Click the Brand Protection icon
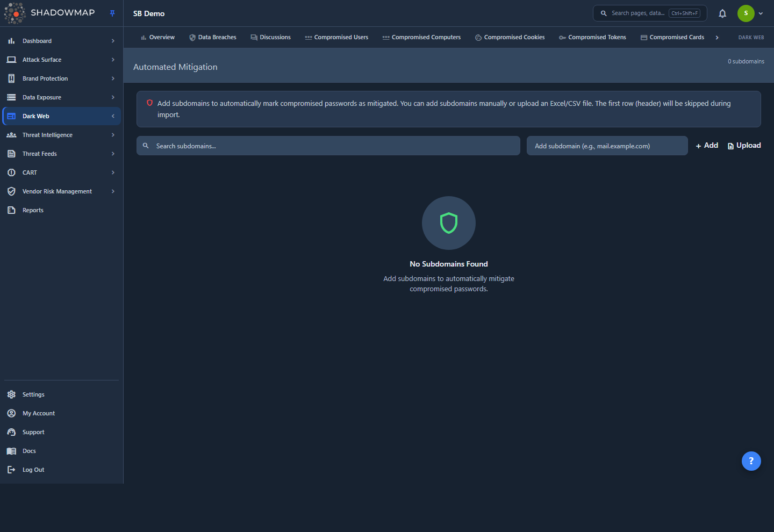Screen dimensions: 774x532 pyautogui.click(x=11, y=78)
